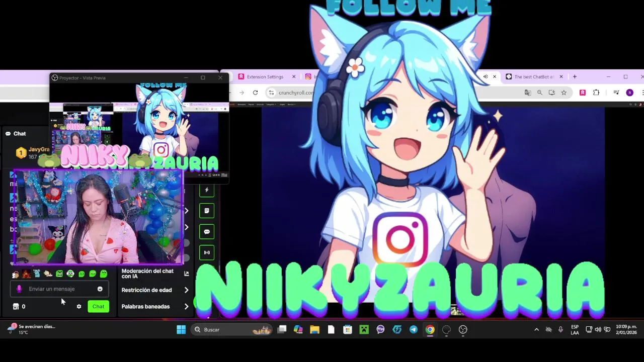Select the first emote in the emote row
Screen dimensions: 644x362
click(x=16, y=274)
